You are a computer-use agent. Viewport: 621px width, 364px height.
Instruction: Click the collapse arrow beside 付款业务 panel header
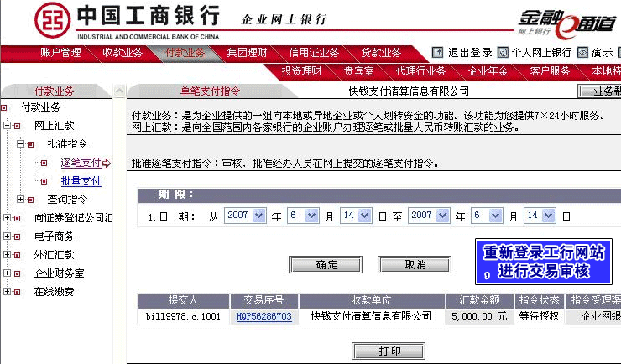(119, 91)
